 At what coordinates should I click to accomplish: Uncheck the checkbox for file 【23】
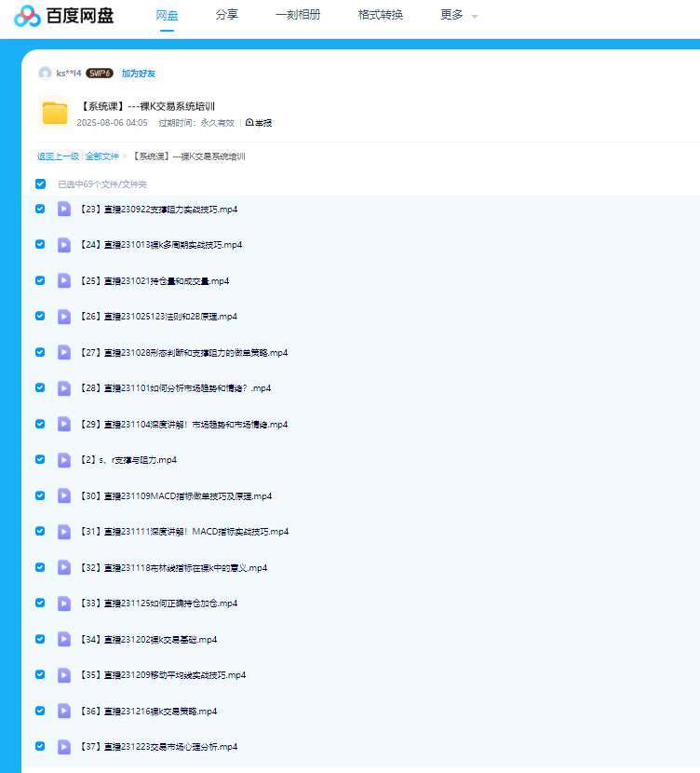click(40, 209)
